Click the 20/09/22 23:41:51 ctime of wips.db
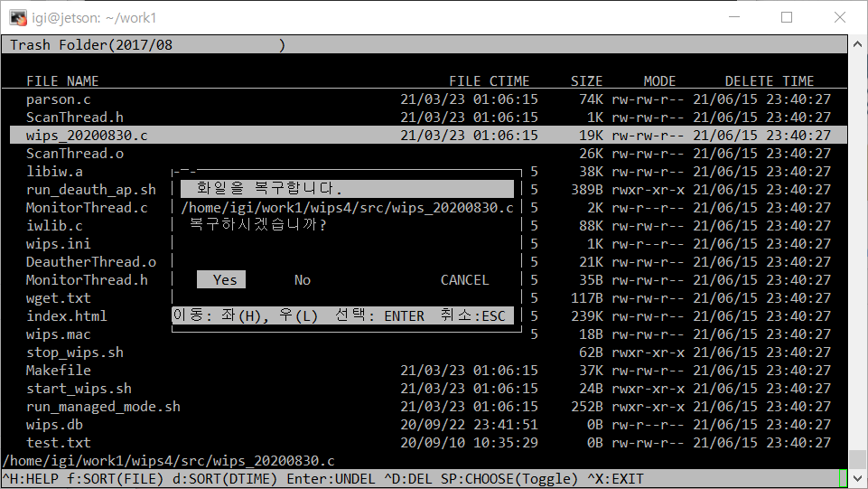This screenshot has height=489, width=868. (x=469, y=425)
